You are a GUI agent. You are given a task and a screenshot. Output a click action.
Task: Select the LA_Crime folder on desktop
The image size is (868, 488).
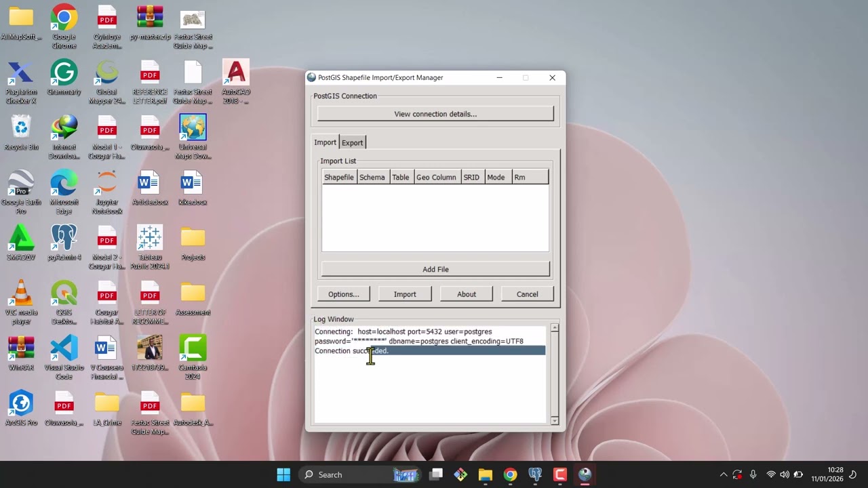[x=106, y=409]
